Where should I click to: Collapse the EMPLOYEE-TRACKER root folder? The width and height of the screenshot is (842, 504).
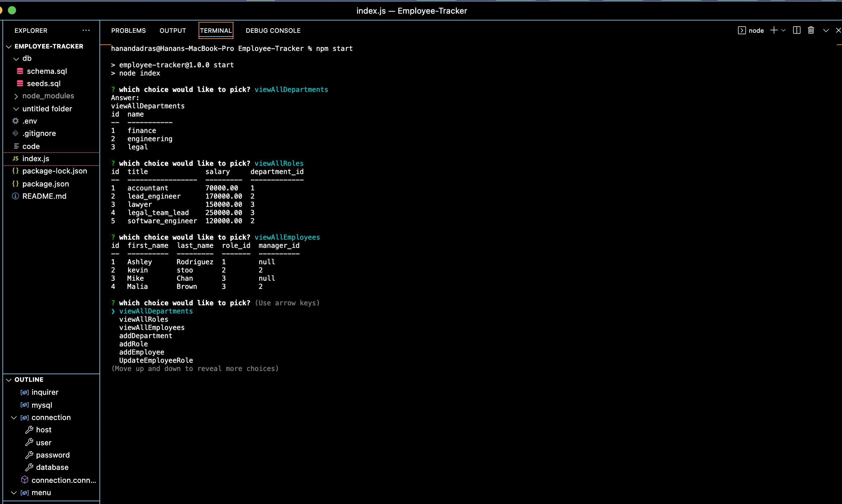pyautogui.click(x=9, y=46)
